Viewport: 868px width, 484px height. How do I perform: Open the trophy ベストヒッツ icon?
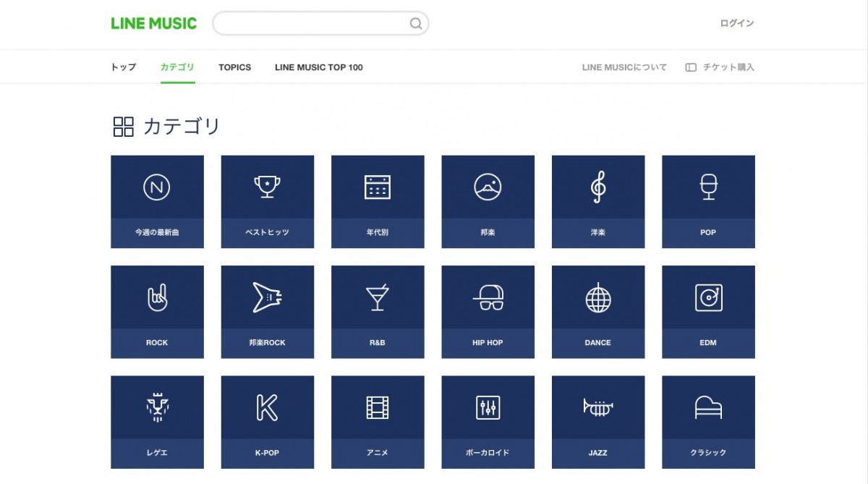point(267,187)
